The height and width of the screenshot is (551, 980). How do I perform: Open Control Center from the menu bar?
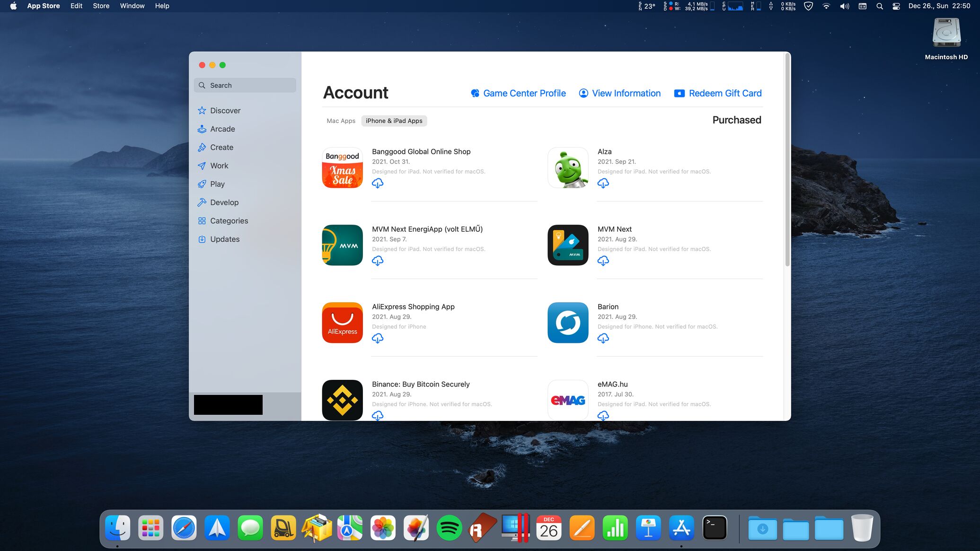(896, 6)
